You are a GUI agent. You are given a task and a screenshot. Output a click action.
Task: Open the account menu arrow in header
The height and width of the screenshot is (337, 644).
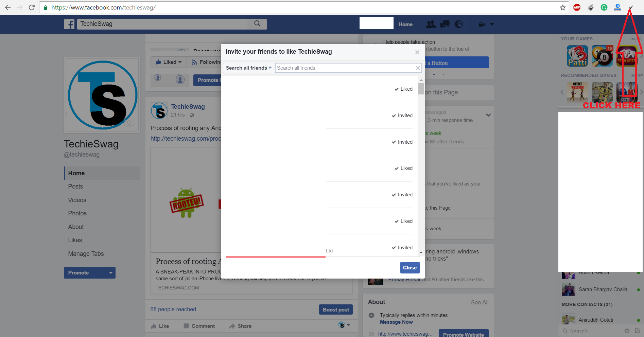coord(492,24)
